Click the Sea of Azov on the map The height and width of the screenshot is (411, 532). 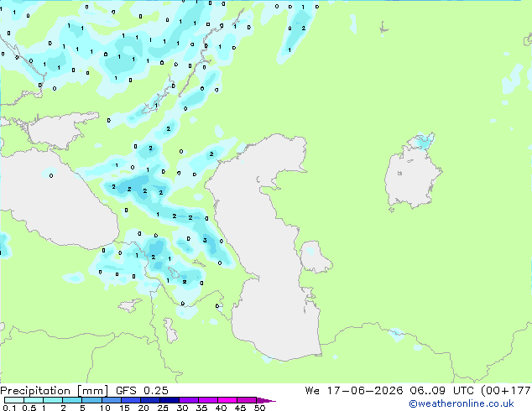pos(58,131)
